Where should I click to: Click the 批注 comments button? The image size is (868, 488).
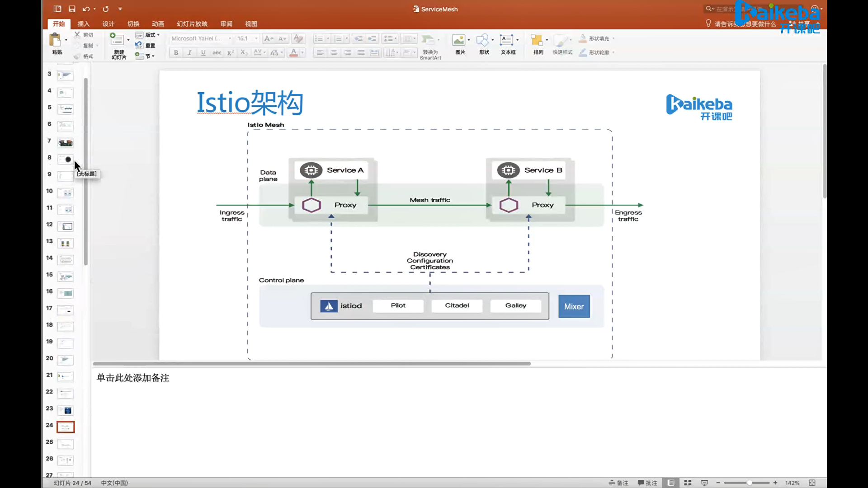coord(647,483)
